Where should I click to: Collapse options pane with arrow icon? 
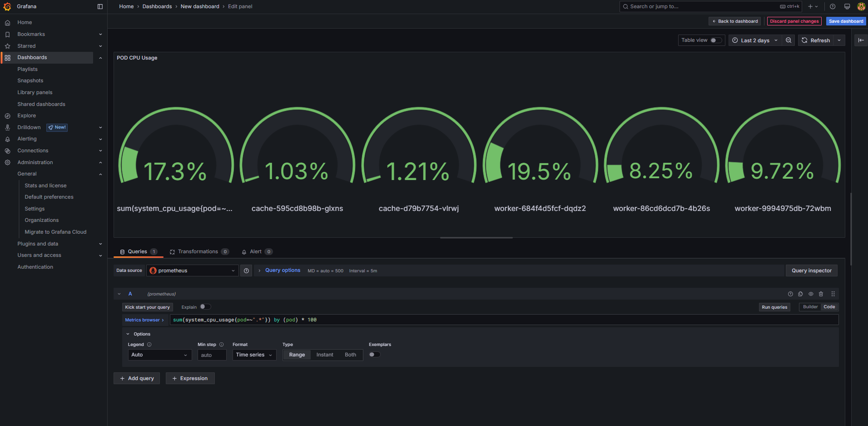[x=861, y=40]
